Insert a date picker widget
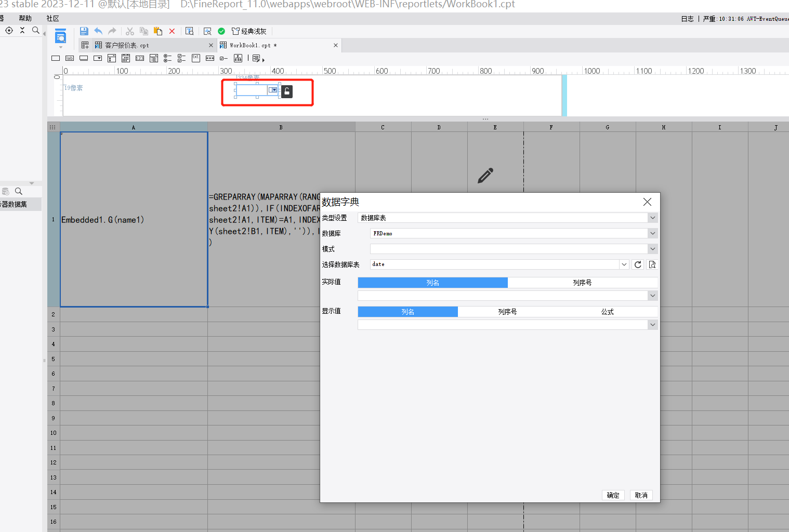 (126, 58)
